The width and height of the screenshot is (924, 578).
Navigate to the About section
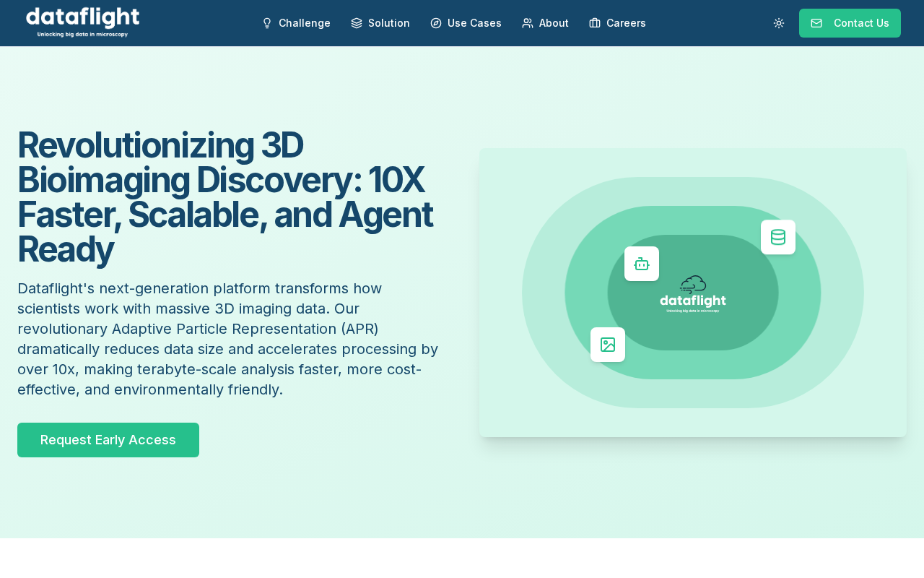click(545, 23)
